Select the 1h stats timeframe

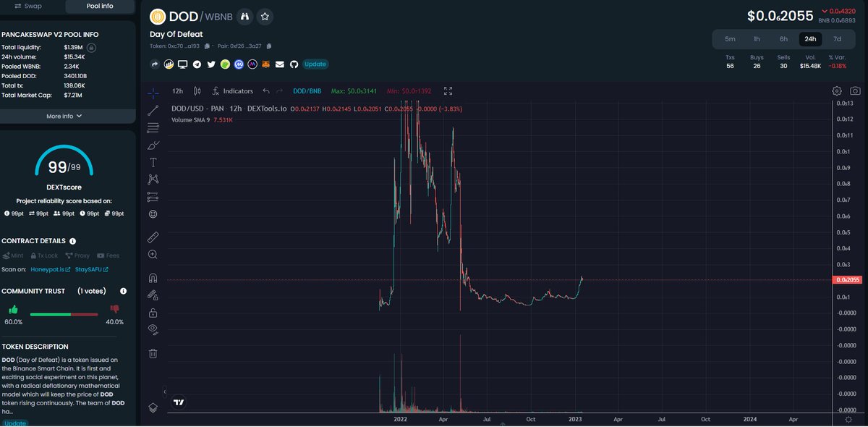pyautogui.click(x=757, y=39)
